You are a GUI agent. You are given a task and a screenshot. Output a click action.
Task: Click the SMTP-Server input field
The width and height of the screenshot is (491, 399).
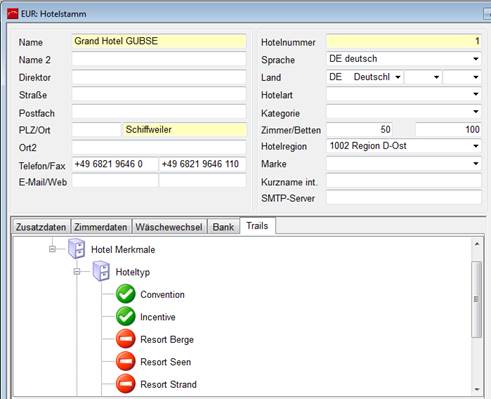coord(404,198)
